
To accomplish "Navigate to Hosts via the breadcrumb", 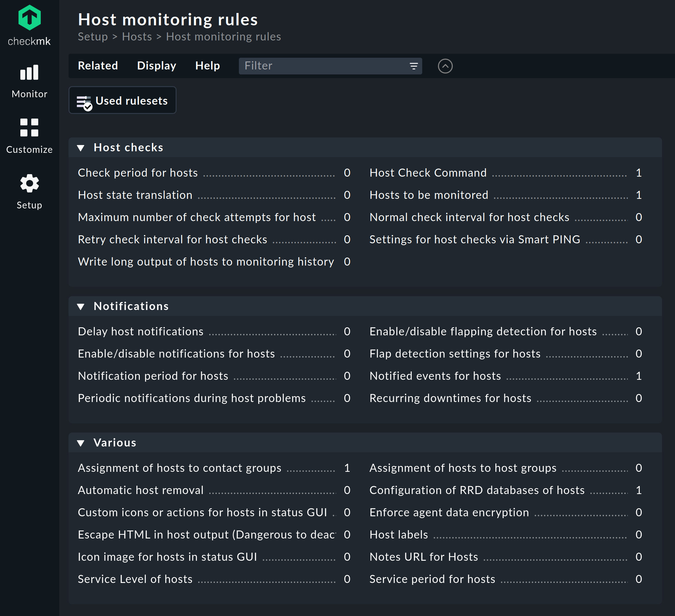I will click(x=137, y=36).
